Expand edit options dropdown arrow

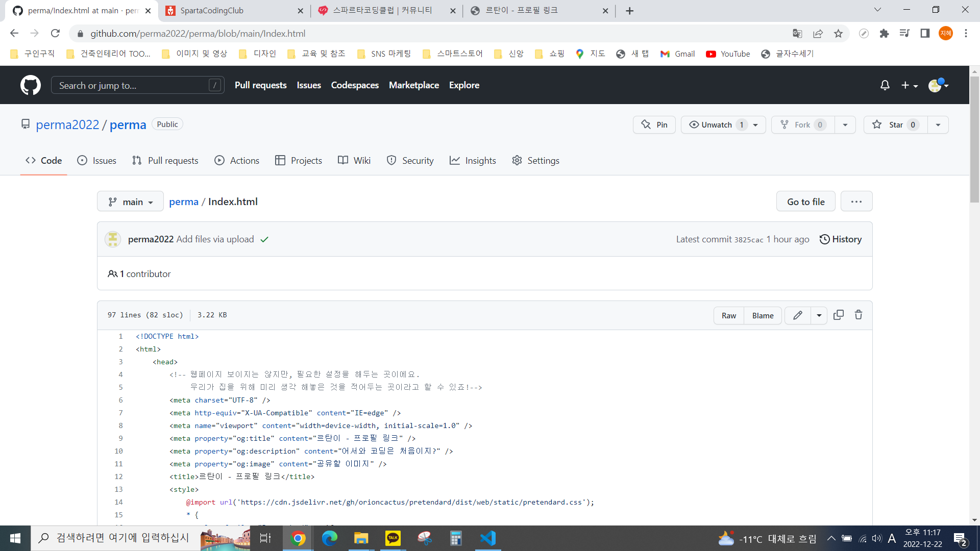click(819, 315)
